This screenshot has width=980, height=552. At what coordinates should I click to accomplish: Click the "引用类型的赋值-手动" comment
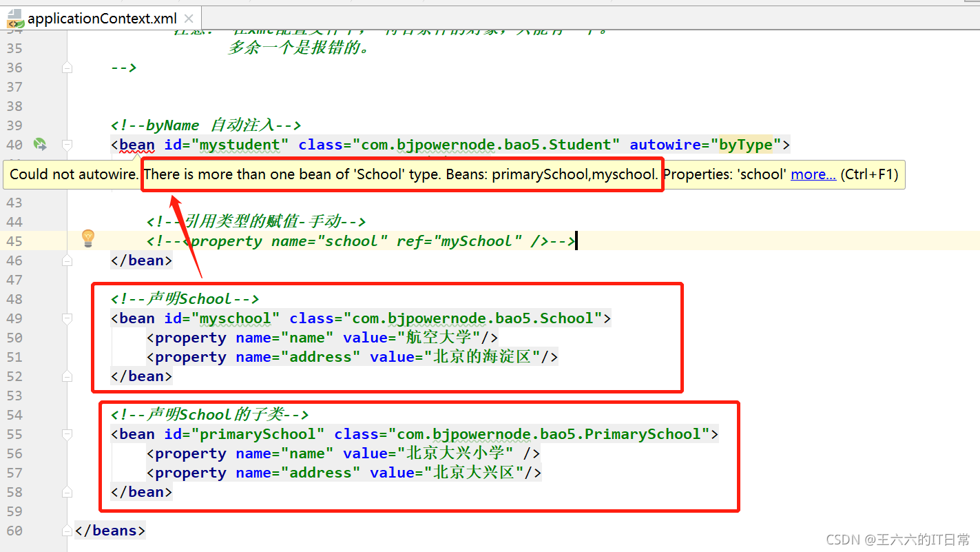[x=256, y=222]
